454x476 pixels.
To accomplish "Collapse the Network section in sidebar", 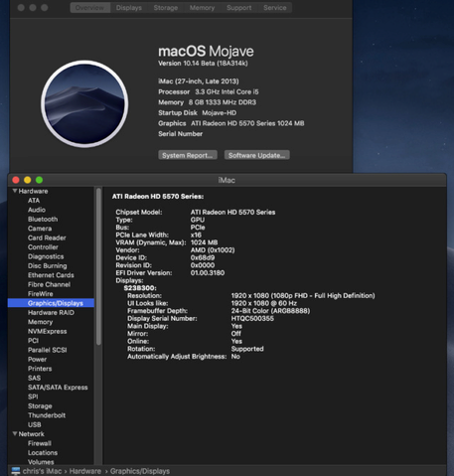I will click(x=15, y=434).
